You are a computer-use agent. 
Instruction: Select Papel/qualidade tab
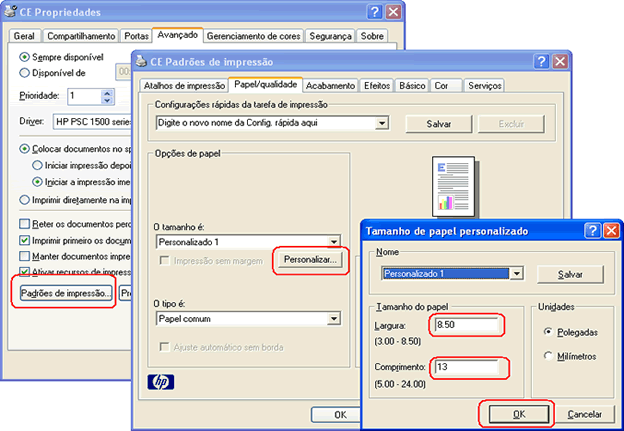coord(265,84)
